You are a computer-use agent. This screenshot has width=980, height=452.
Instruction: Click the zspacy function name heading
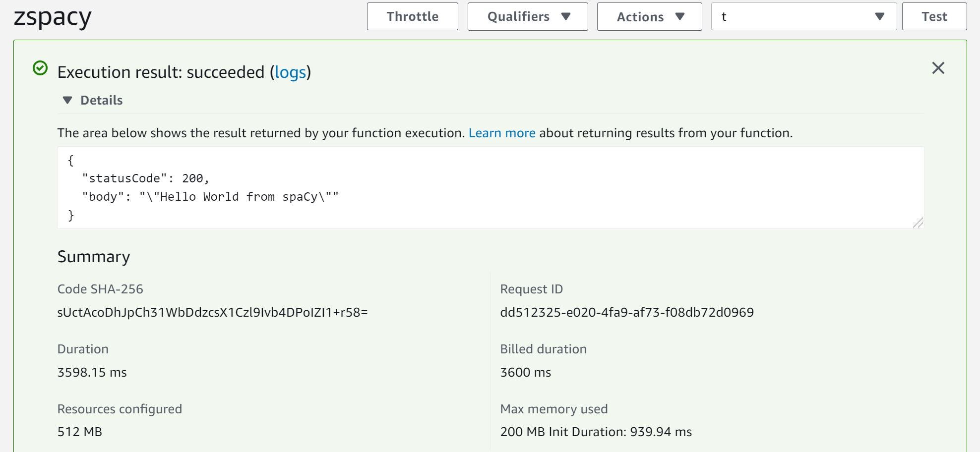coord(53,18)
